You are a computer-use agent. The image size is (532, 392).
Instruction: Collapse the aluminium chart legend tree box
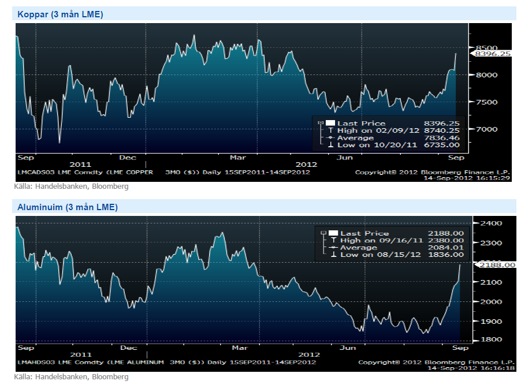pos(322,233)
